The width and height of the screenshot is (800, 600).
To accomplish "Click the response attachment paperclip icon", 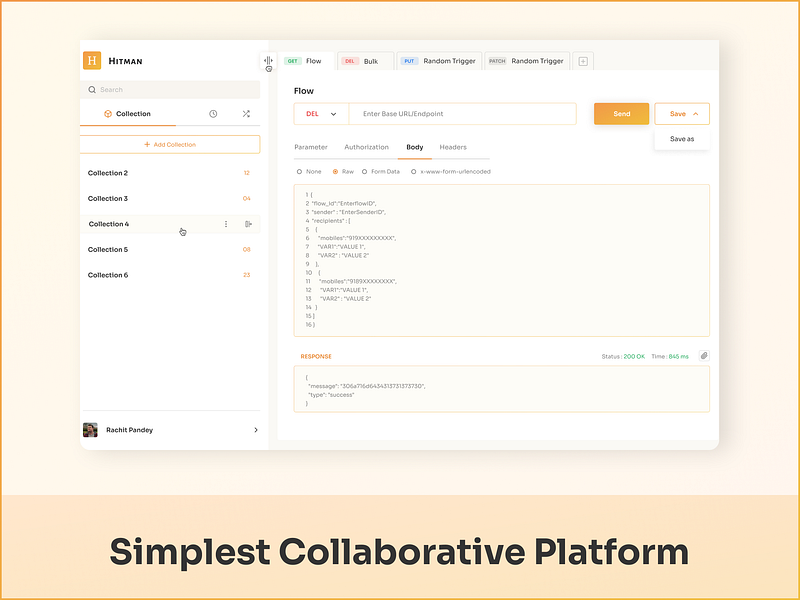I will pyautogui.click(x=704, y=356).
